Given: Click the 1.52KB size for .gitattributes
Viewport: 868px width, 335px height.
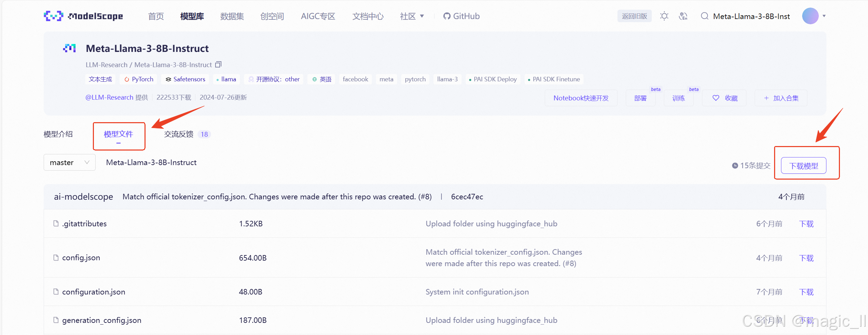Looking at the screenshot, I should pyautogui.click(x=251, y=224).
